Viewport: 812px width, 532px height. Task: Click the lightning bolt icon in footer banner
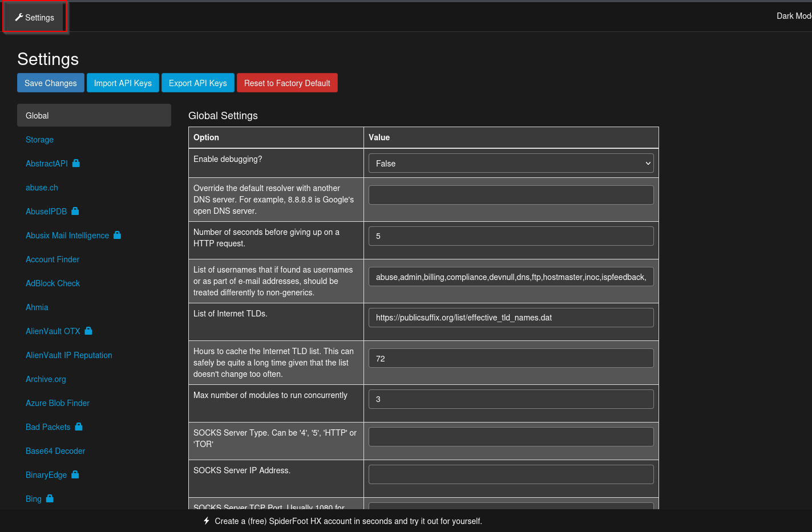(x=207, y=521)
